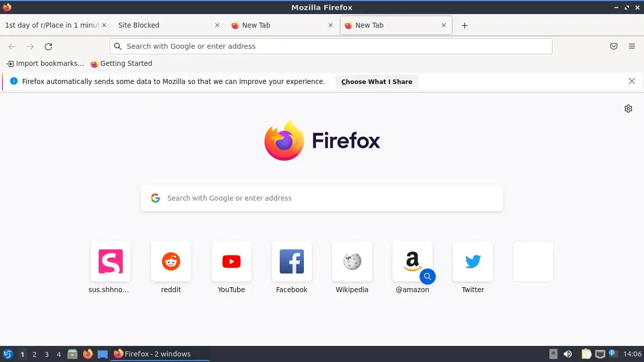Switch to workspace 3 in taskbar
The width and height of the screenshot is (644, 362).
click(47, 354)
